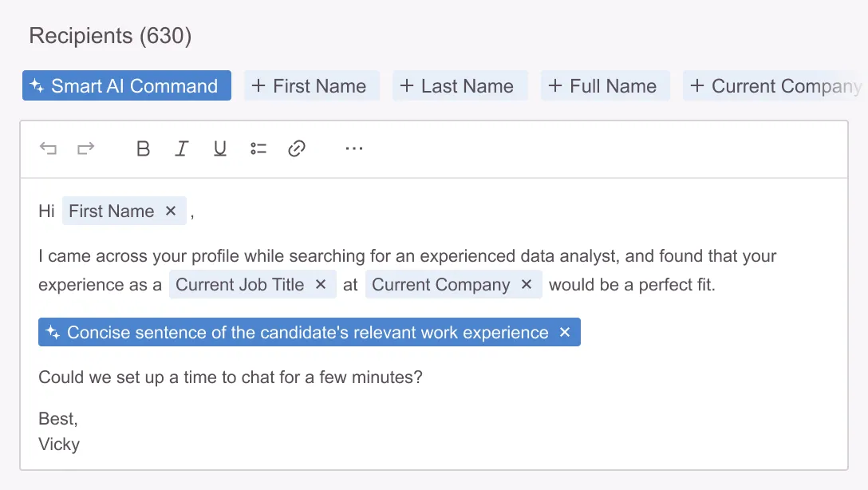Open Smart AI Command
The image size is (868, 490).
[x=126, y=85]
